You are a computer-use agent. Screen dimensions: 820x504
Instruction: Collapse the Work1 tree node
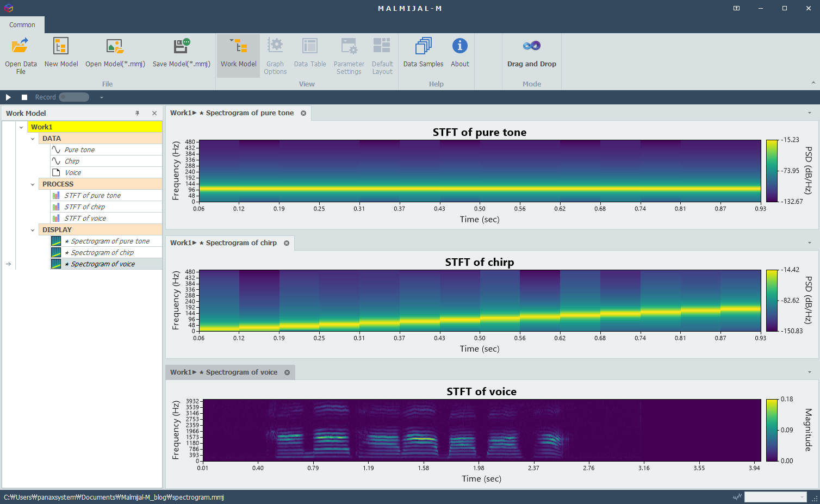click(21, 127)
